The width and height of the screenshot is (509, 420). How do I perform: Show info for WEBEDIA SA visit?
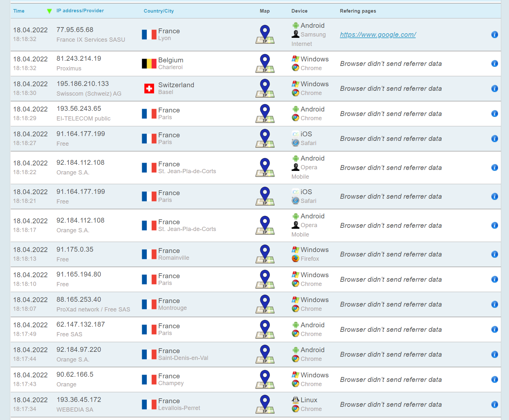coord(494,404)
